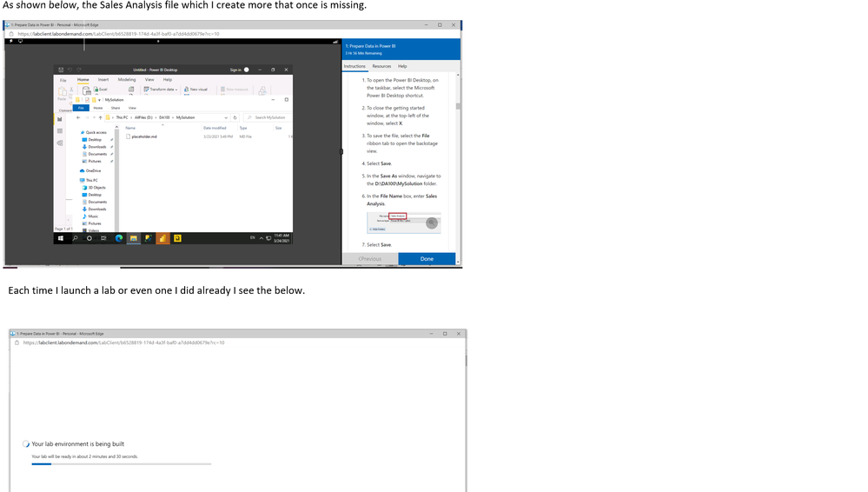Open the File tab in Power BI ribbon

point(63,80)
